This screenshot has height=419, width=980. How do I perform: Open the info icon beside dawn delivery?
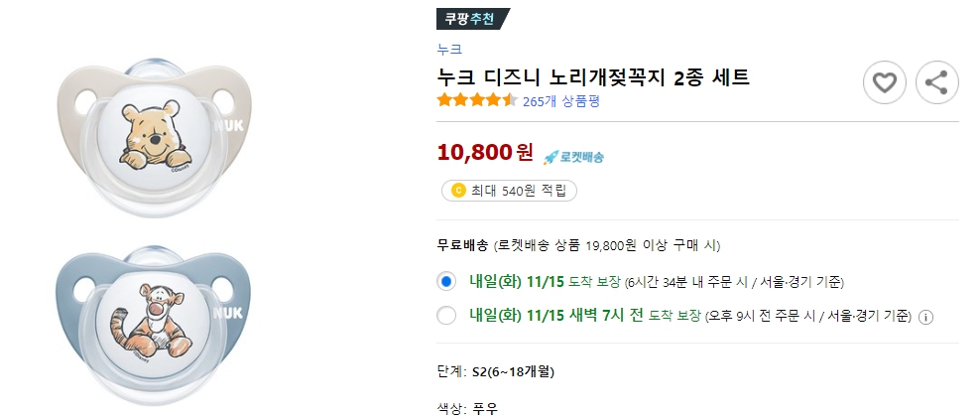[x=925, y=318]
